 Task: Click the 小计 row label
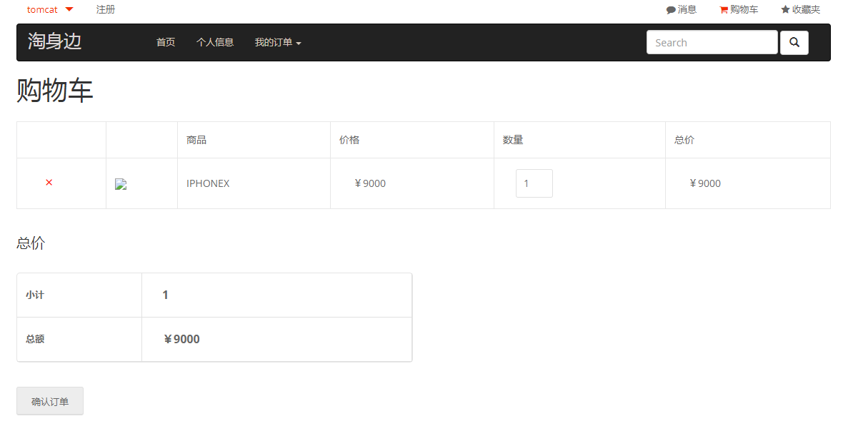click(x=35, y=295)
